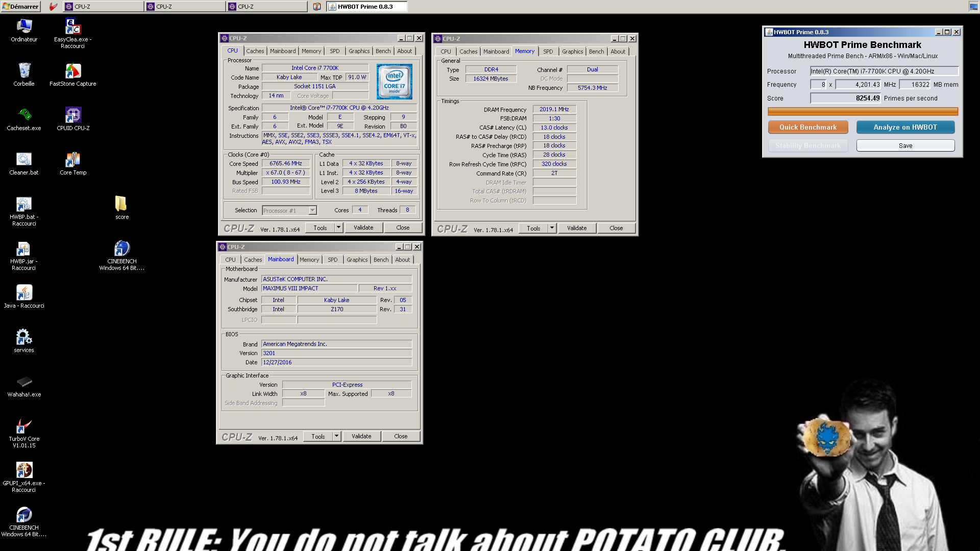Open Memory tab in CPU-Z CPU window
980x551 pixels.
[x=311, y=51]
